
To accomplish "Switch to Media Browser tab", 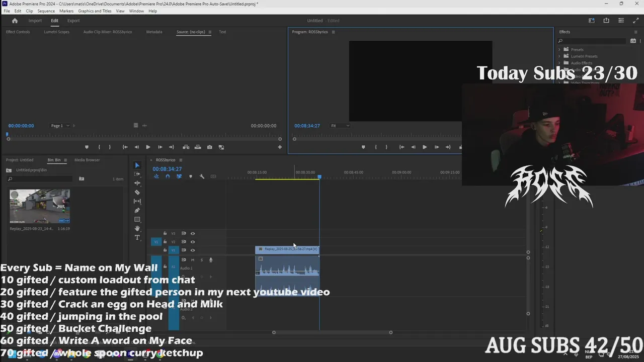I will [x=87, y=160].
